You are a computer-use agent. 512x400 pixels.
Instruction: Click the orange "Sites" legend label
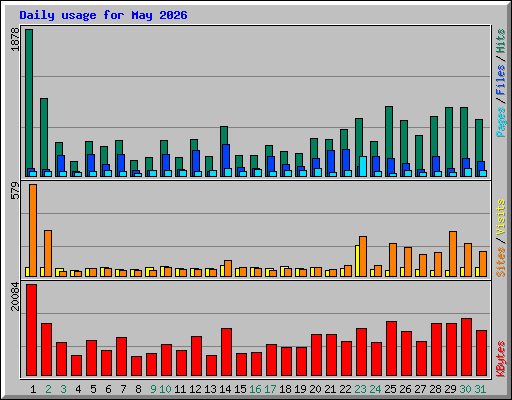pyautogui.click(x=501, y=262)
